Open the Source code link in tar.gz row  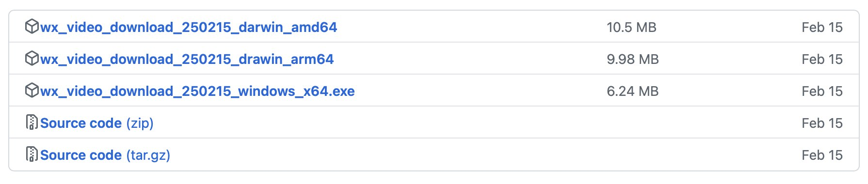[x=81, y=155]
